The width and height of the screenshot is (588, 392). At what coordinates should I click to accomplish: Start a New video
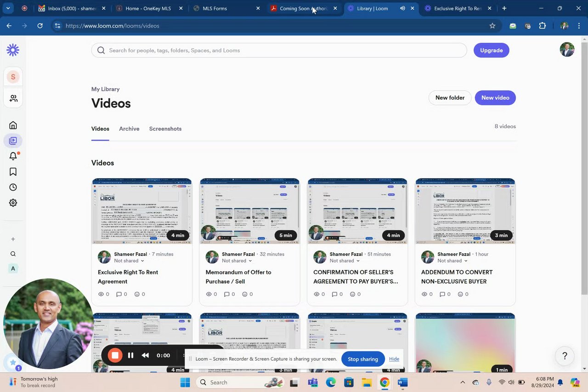(495, 97)
